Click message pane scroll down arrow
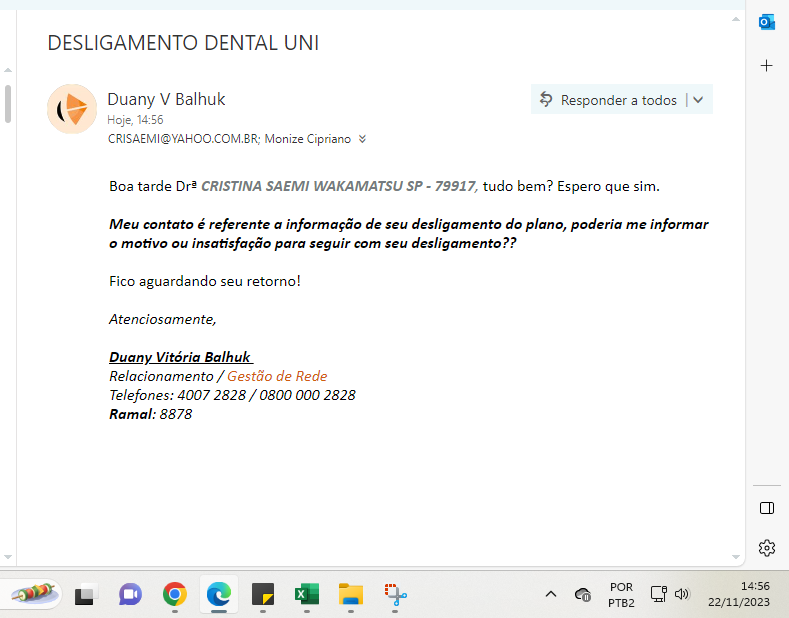Viewport: 789px width, 618px height. pyautogui.click(x=736, y=557)
